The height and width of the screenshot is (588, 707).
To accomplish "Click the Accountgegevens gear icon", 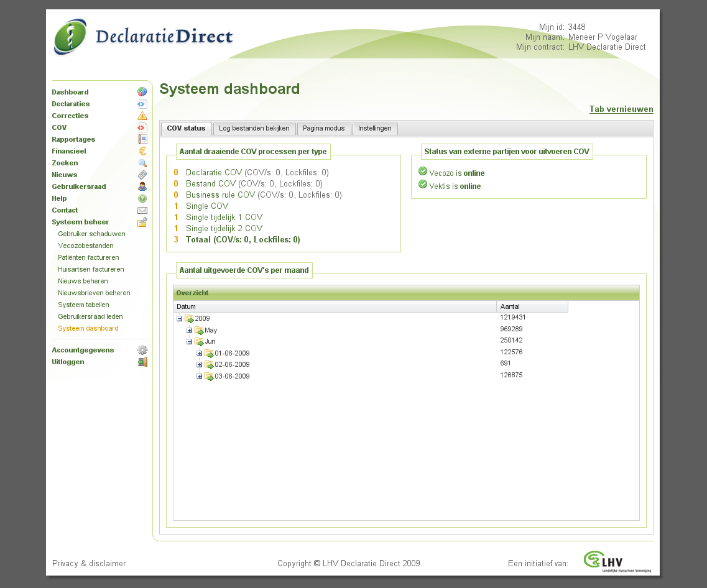I will pyautogui.click(x=142, y=350).
